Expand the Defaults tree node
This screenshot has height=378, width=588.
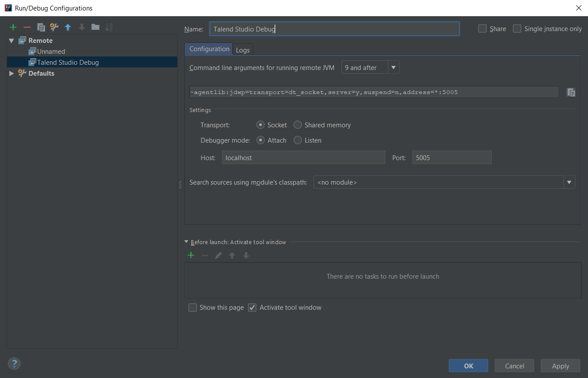[x=11, y=73]
